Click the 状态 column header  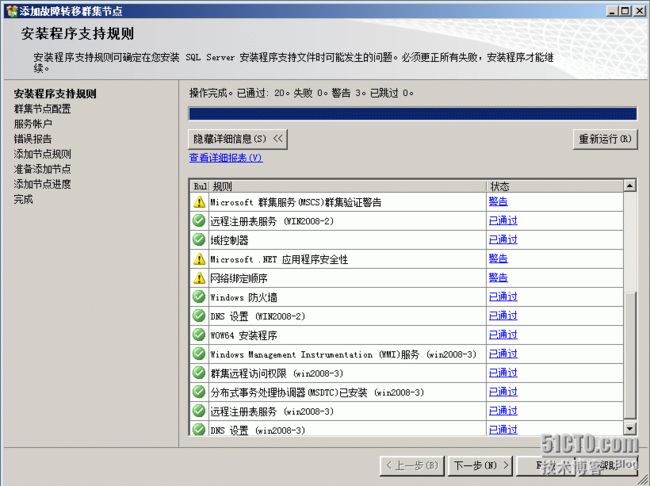[500, 186]
